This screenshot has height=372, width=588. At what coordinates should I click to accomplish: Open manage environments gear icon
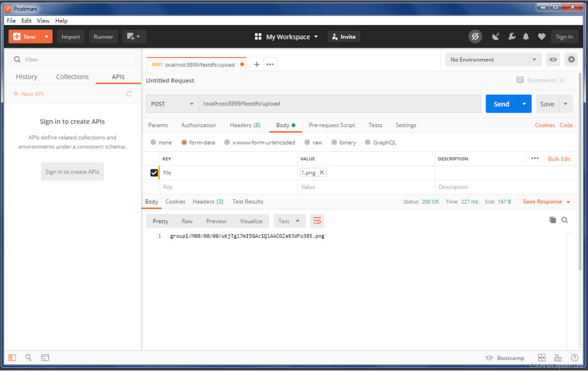pyautogui.click(x=571, y=60)
